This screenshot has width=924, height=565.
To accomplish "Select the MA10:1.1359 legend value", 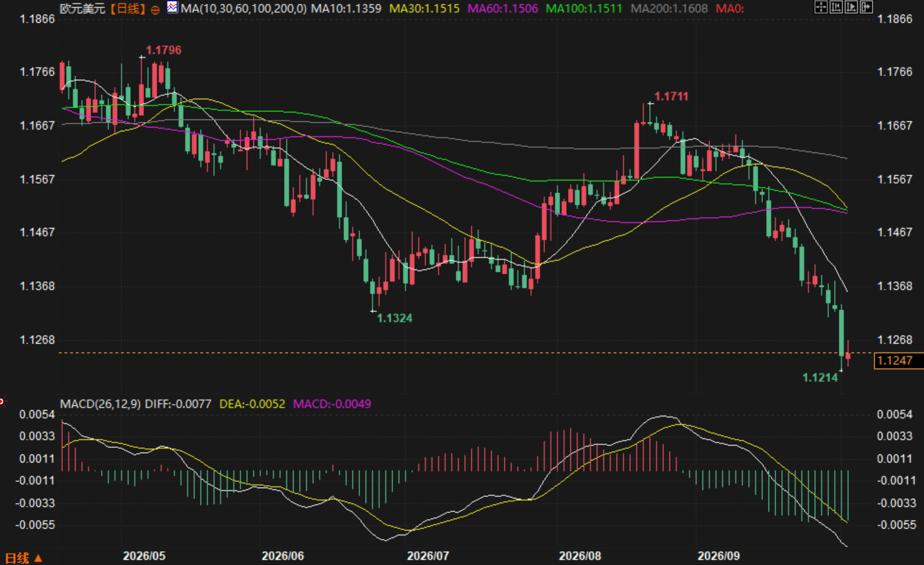I will (x=346, y=9).
